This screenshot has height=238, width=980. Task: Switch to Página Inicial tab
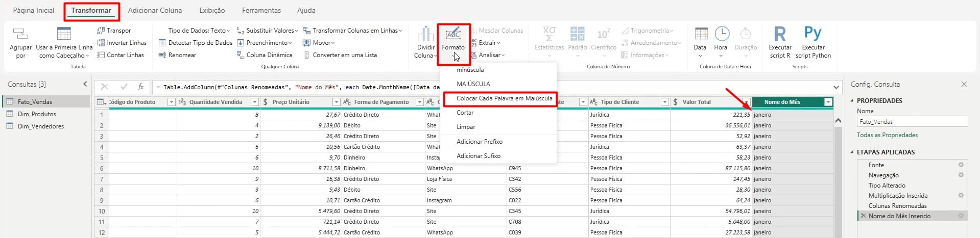point(34,10)
